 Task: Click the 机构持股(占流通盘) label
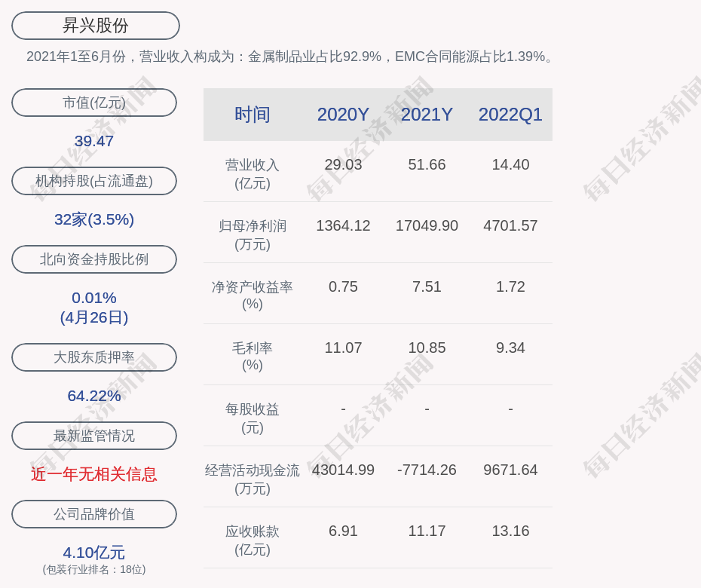point(94,181)
